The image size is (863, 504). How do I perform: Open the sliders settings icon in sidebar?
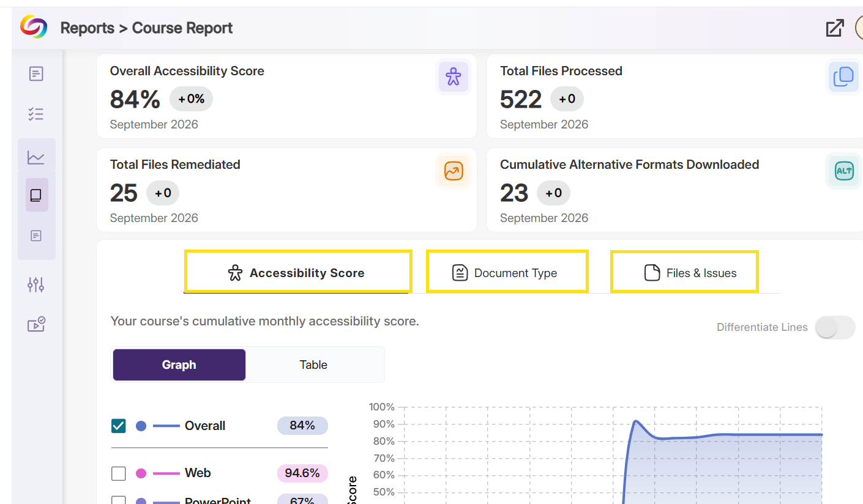[36, 284]
